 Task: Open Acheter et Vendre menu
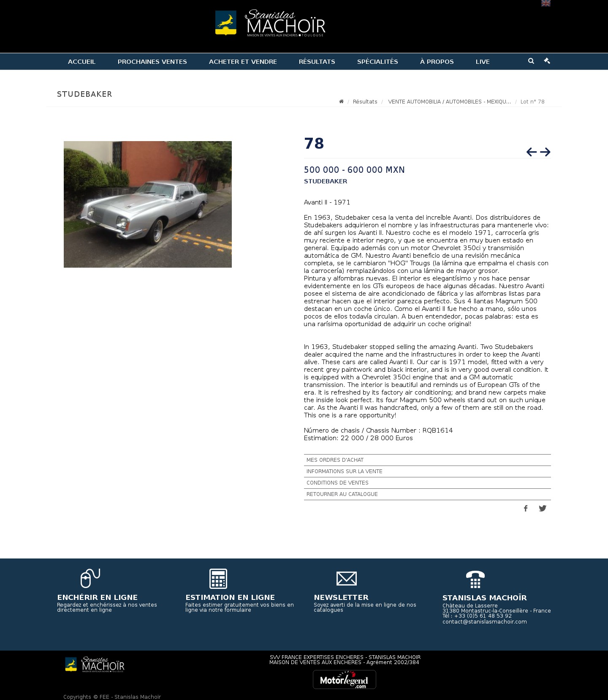pyautogui.click(x=243, y=62)
